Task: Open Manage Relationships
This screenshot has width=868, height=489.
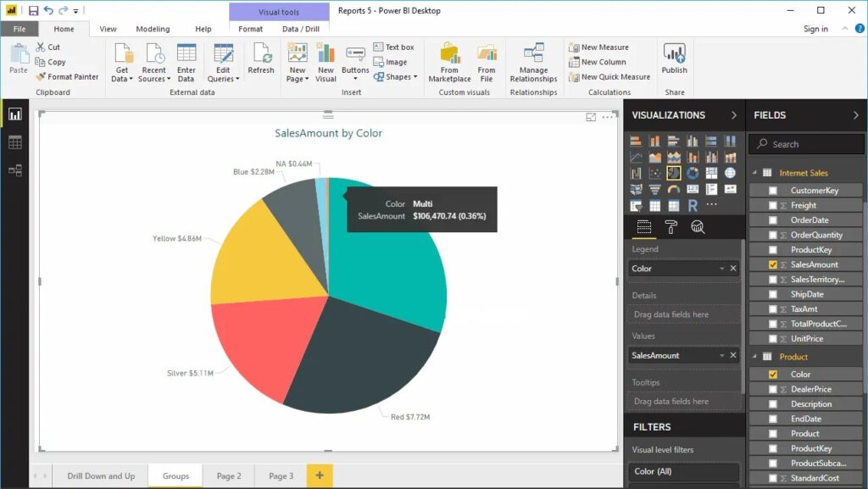Action: [534, 62]
